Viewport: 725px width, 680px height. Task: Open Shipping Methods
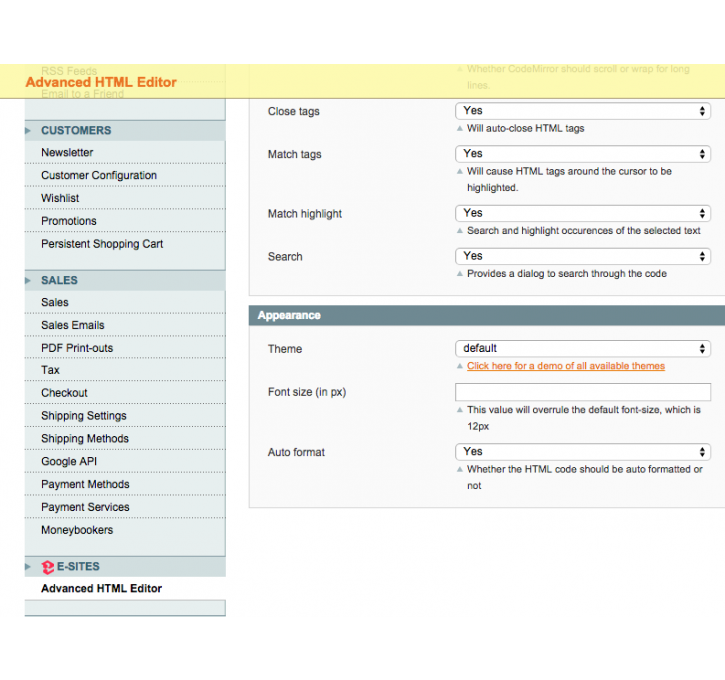click(x=85, y=438)
